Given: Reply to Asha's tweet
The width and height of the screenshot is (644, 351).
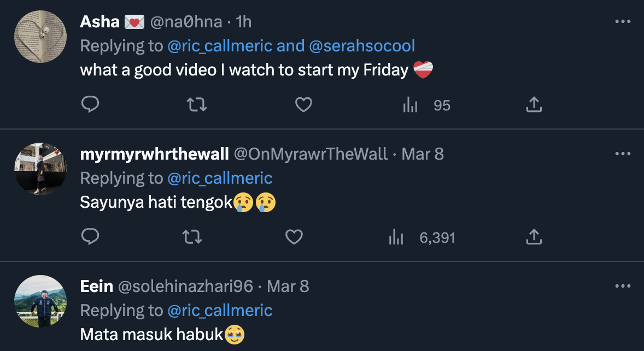Looking at the screenshot, I should (x=90, y=104).
